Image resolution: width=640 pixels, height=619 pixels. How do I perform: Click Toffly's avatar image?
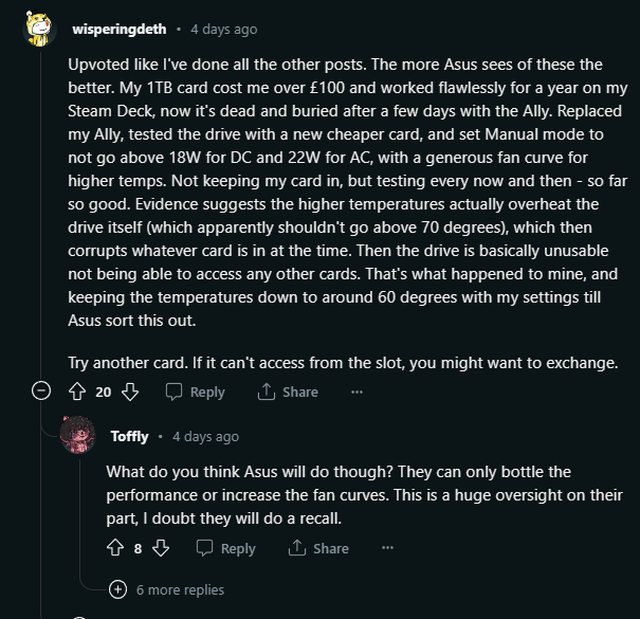click(78, 436)
